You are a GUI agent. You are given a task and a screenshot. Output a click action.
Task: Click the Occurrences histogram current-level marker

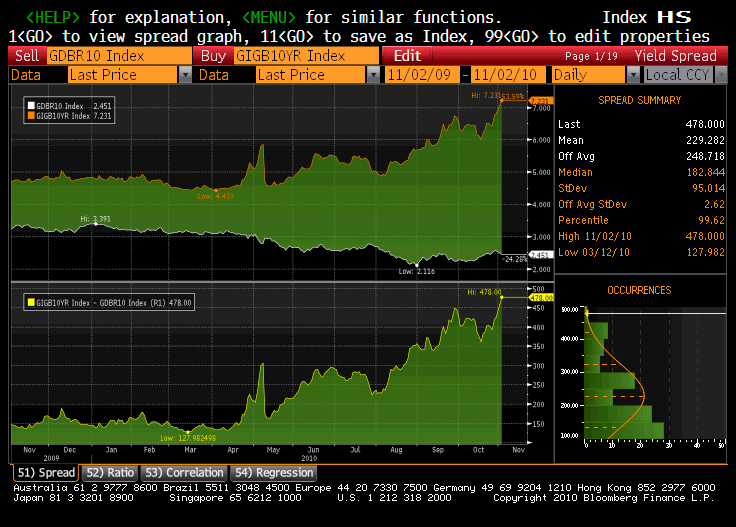(x=587, y=313)
